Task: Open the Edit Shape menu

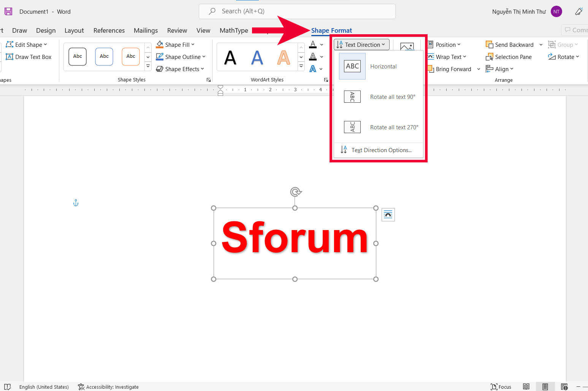Action: coord(27,45)
